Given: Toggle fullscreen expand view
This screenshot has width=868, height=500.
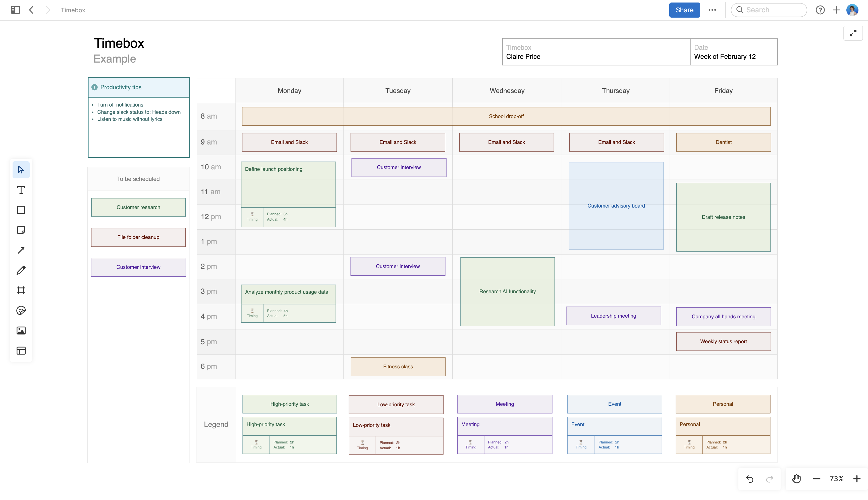Looking at the screenshot, I should pyautogui.click(x=853, y=33).
